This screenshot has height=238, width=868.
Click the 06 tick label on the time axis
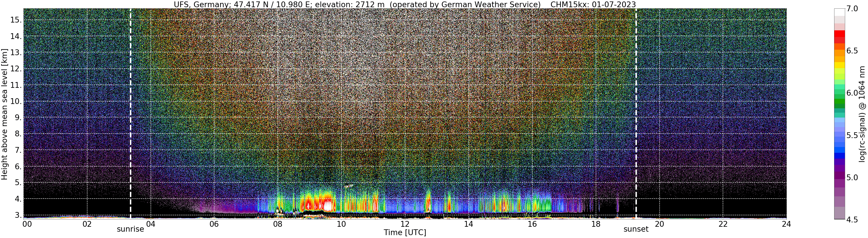click(214, 224)
